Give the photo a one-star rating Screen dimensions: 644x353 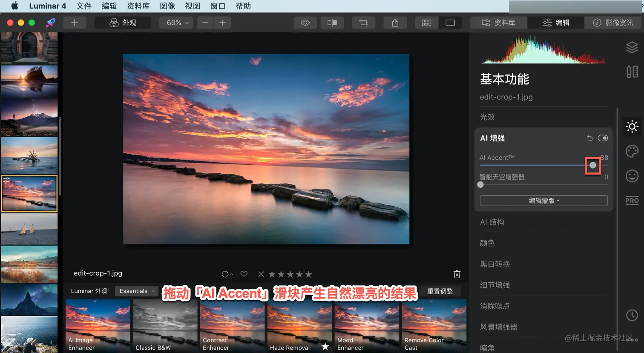click(x=272, y=274)
